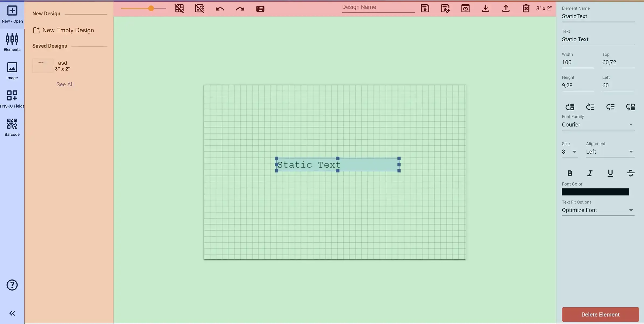Toggle strikethrough formatting
This screenshot has width=644, height=324.
630,173
